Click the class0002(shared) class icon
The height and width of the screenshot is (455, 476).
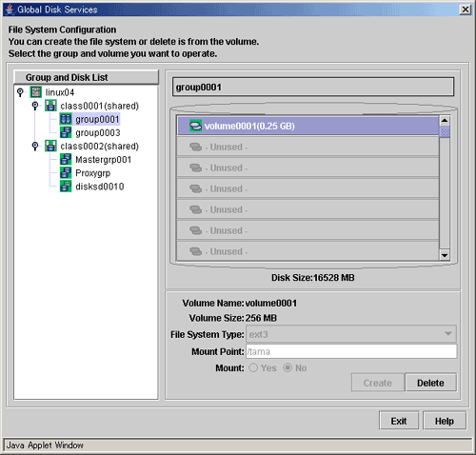(50, 146)
